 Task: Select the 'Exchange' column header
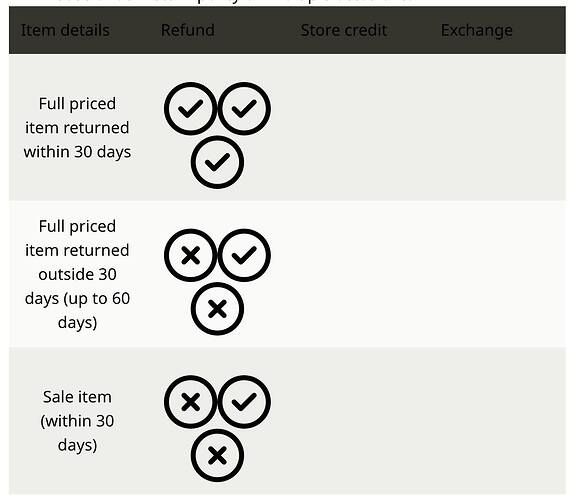click(x=476, y=31)
